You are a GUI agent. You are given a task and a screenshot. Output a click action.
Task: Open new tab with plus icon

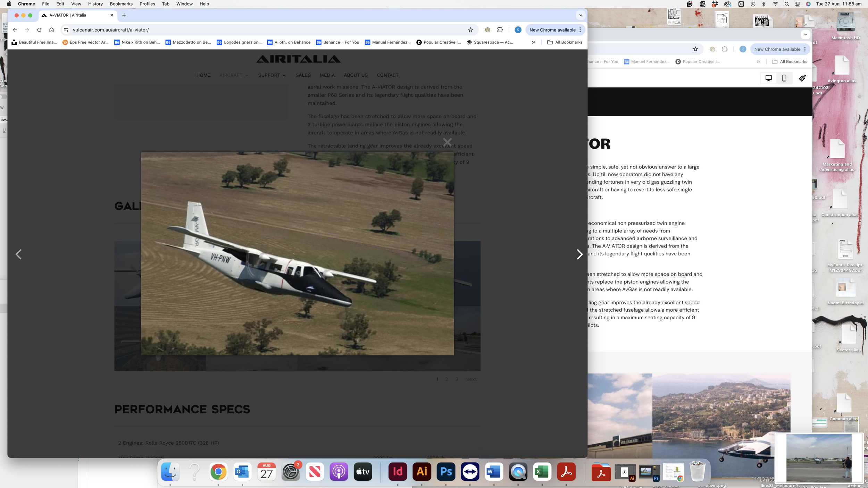(124, 15)
